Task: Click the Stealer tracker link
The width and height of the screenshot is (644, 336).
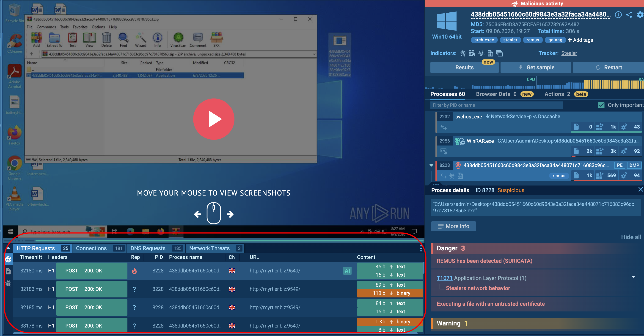Action: (x=569, y=53)
